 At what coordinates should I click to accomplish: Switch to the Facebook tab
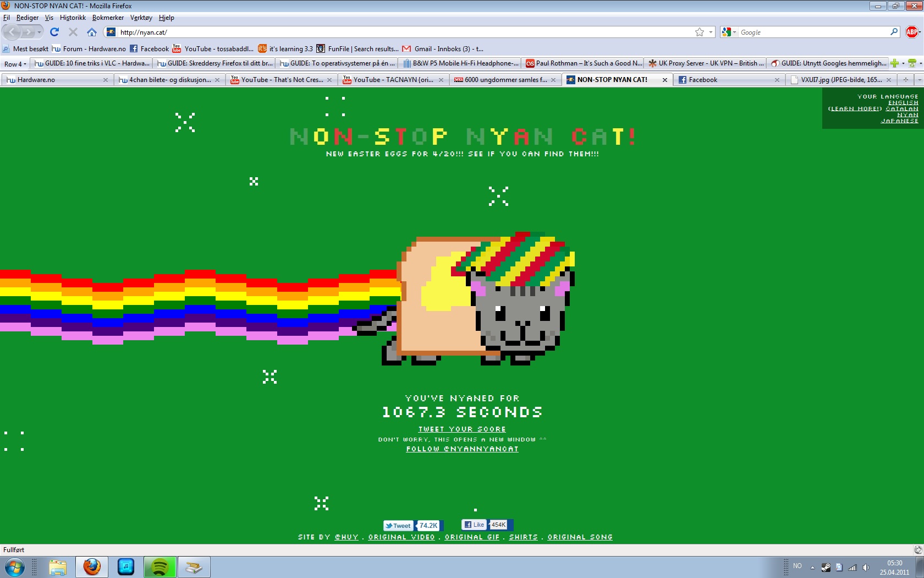[x=728, y=80]
